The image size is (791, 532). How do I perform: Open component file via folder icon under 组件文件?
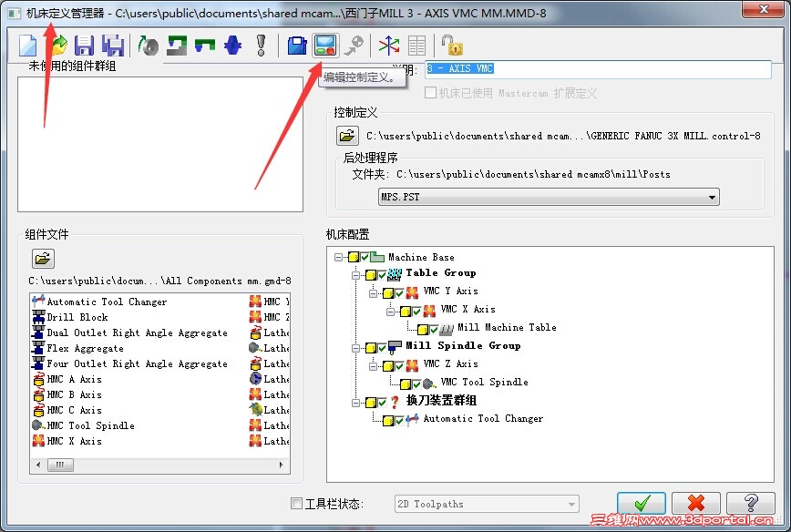[x=43, y=259]
